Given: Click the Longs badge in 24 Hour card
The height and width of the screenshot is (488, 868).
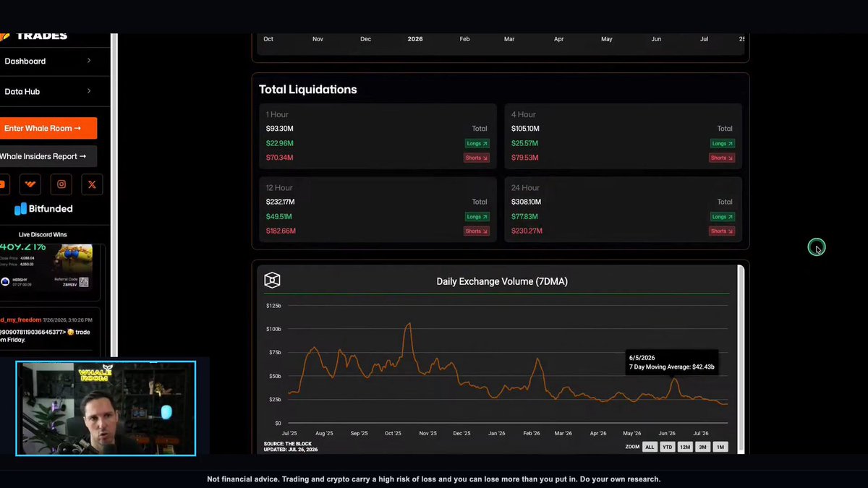Looking at the screenshot, I should (x=722, y=217).
